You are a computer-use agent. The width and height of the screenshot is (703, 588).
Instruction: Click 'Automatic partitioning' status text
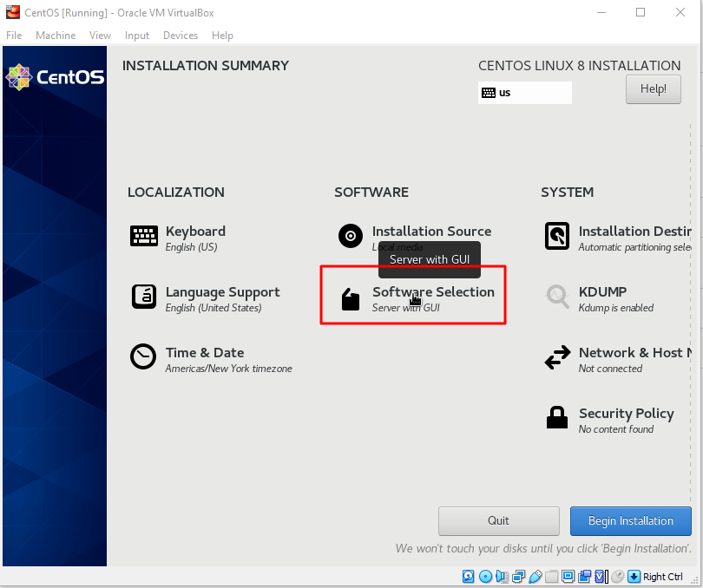(x=634, y=247)
